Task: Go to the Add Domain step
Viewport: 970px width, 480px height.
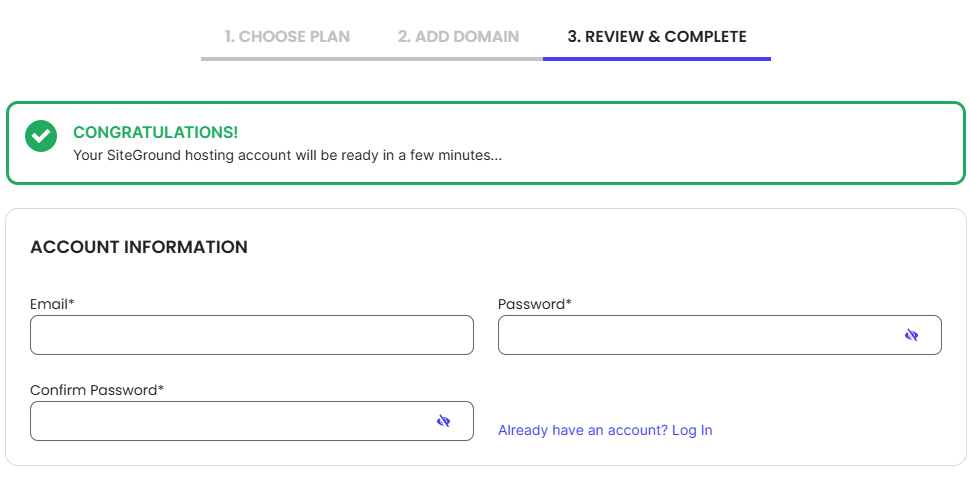Action: 458,36
